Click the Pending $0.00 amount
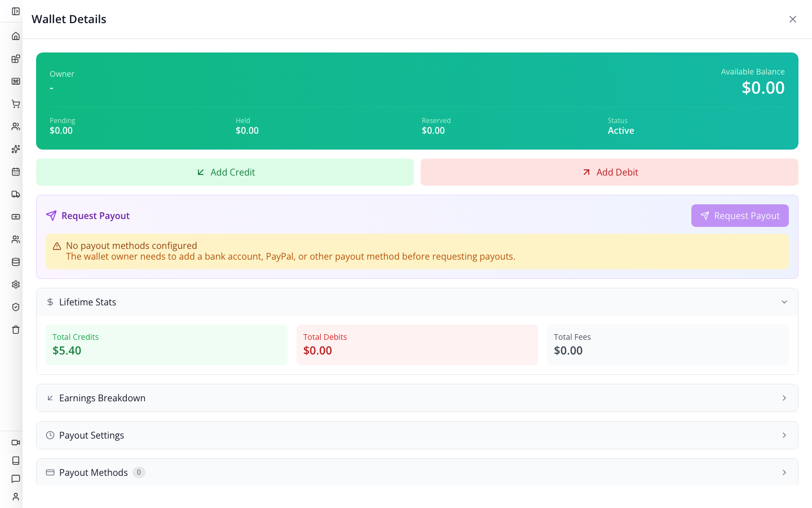This screenshot has height=508, width=812. pos(61,130)
